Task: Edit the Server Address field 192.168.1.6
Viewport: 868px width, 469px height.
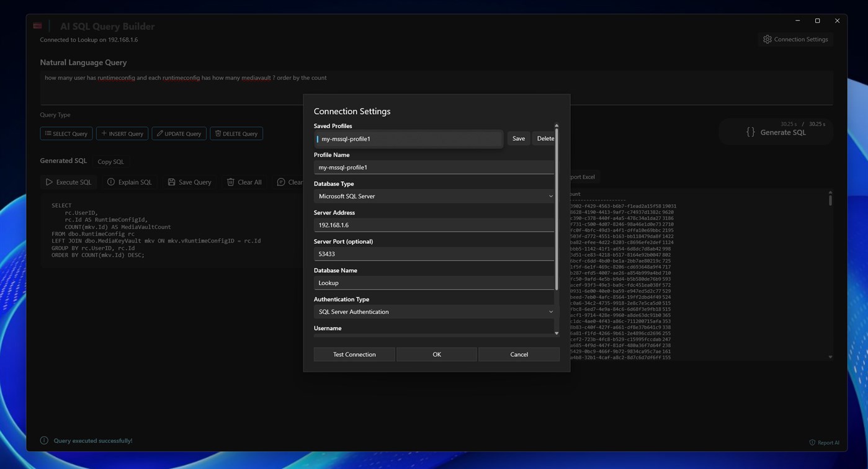Action: point(434,225)
